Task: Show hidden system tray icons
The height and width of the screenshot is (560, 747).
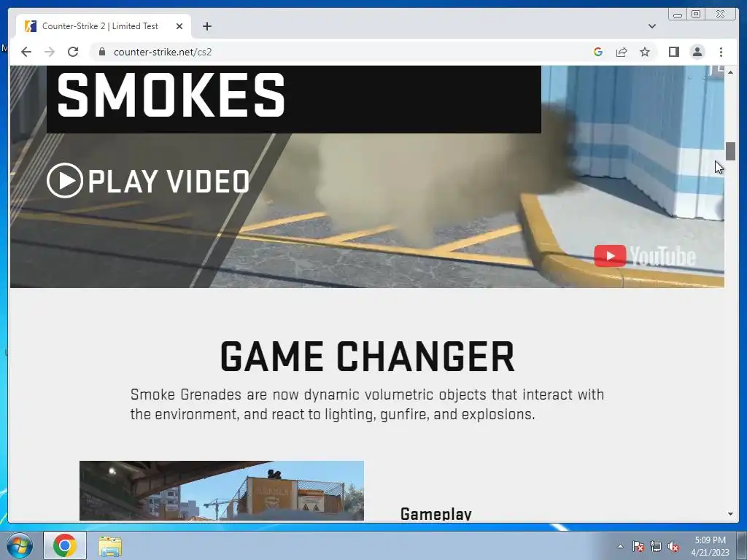Action: point(620,546)
